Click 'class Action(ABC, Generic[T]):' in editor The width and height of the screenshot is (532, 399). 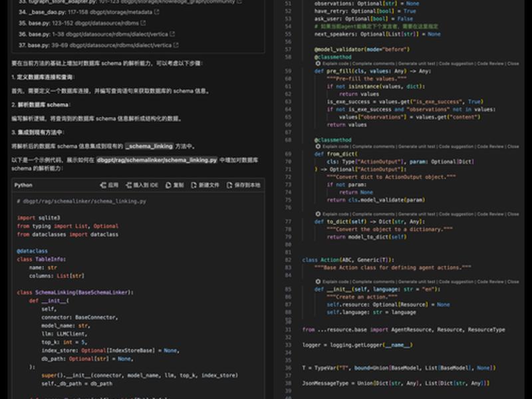(x=348, y=260)
